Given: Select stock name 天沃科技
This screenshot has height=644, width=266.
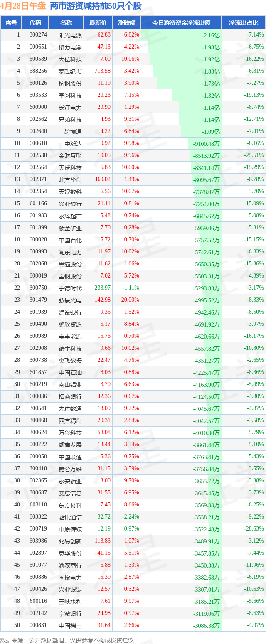Looking at the screenshot, I should click(x=70, y=167).
